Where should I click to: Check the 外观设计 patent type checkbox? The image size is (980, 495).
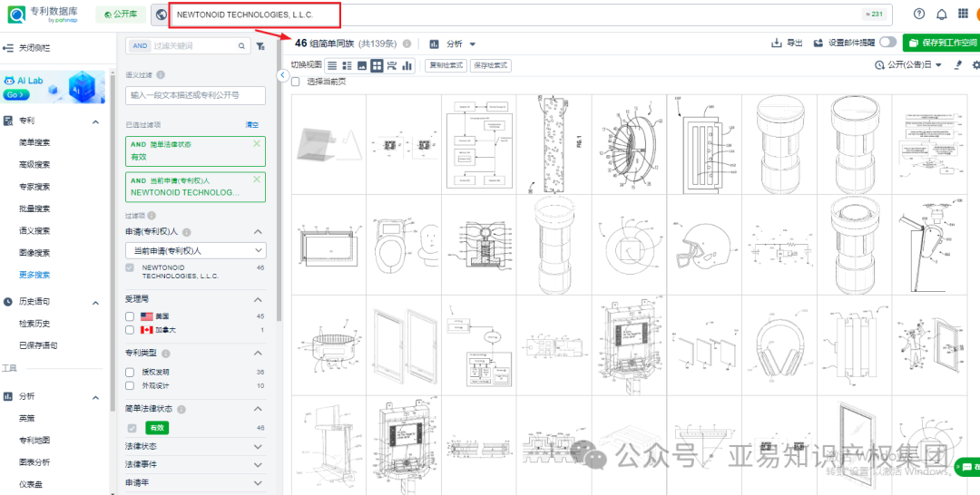point(130,386)
